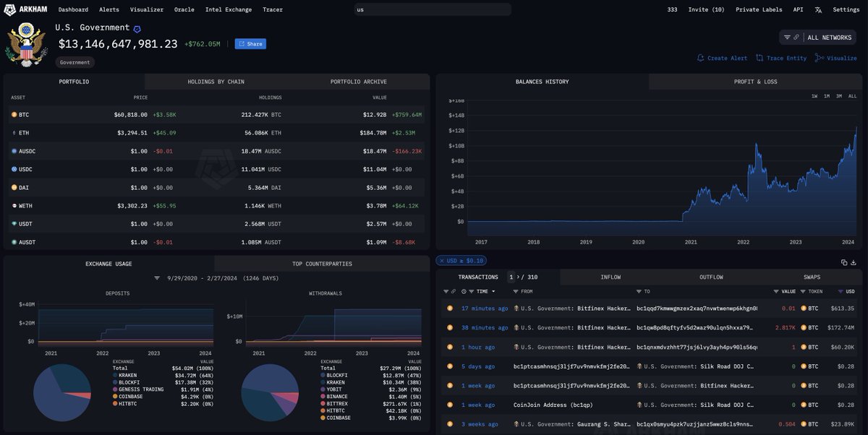Open the Outflow transactions tab

pos(711,277)
